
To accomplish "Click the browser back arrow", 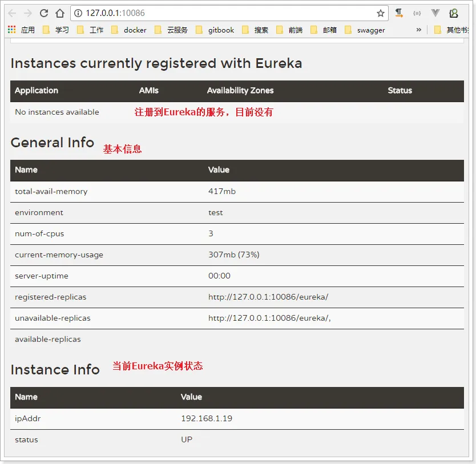I will [12, 13].
